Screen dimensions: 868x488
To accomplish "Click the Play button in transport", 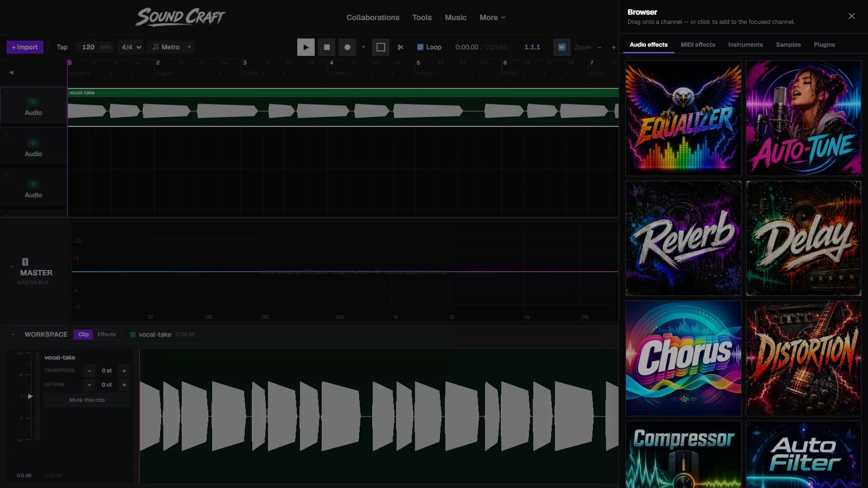I will point(305,47).
